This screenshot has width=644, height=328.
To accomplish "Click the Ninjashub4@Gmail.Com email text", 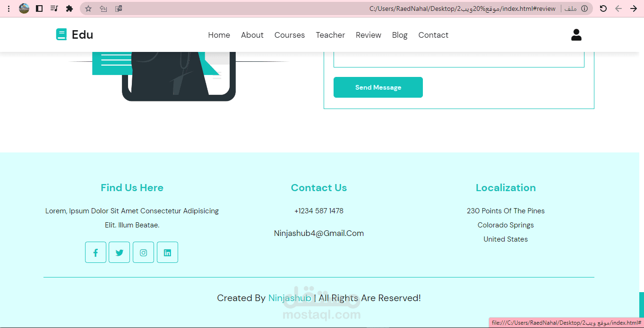I will (319, 233).
